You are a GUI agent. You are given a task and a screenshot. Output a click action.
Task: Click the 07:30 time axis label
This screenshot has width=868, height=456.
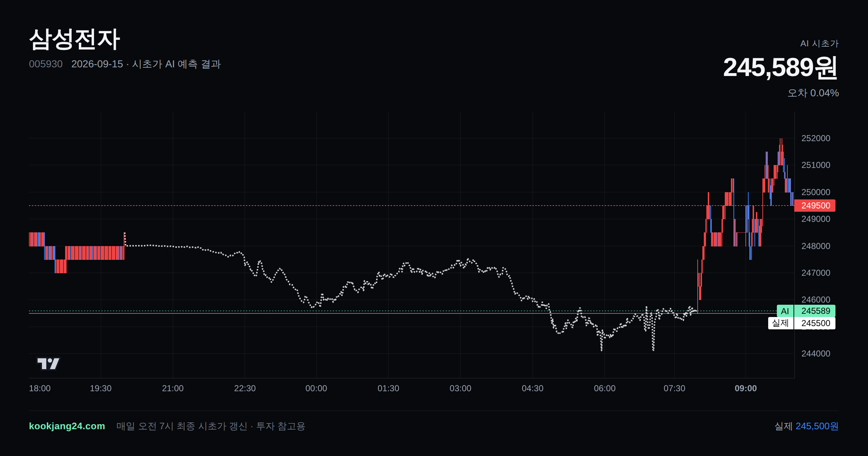click(675, 388)
